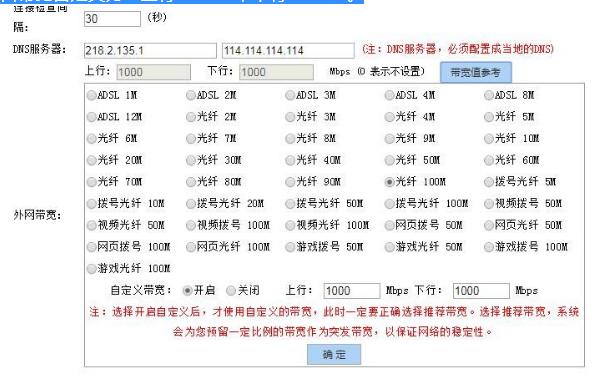The width and height of the screenshot is (592, 373).
Task: Pick the 拨号光纤 100M radio button
Action: click(389, 204)
